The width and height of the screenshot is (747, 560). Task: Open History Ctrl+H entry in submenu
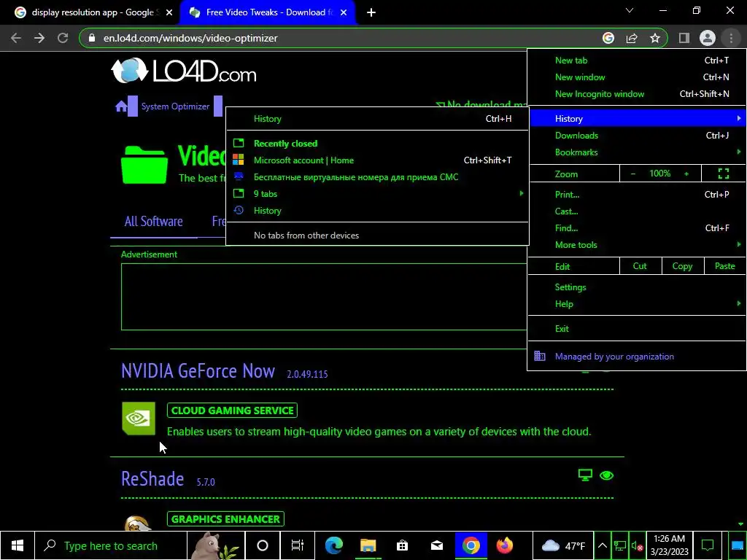coord(377,119)
